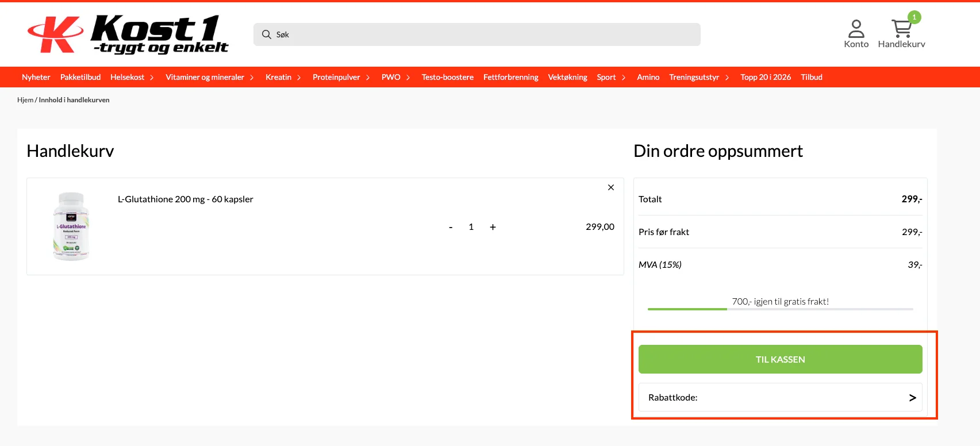Open the Pakketilbud menu item
Viewport: 980px width, 446px height.
pos(80,77)
